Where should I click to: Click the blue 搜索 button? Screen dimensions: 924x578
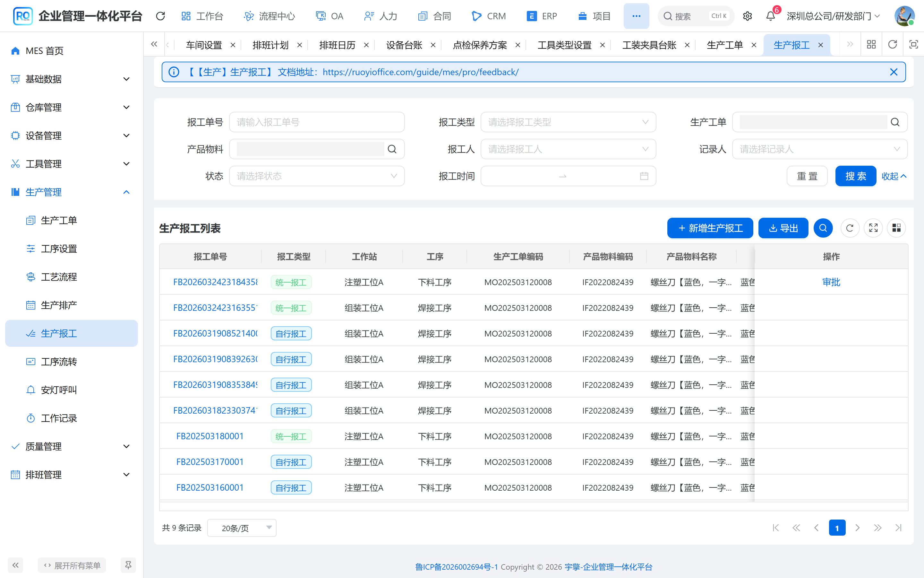[856, 176]
